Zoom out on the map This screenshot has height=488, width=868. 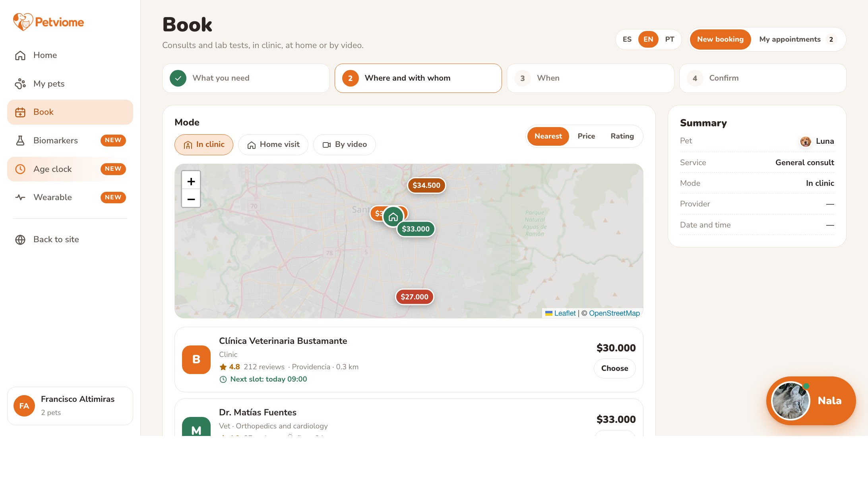[x=191, y=199]
